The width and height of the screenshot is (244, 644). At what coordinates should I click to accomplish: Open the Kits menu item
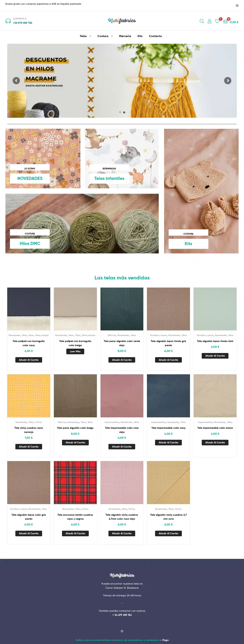point(140,36)
